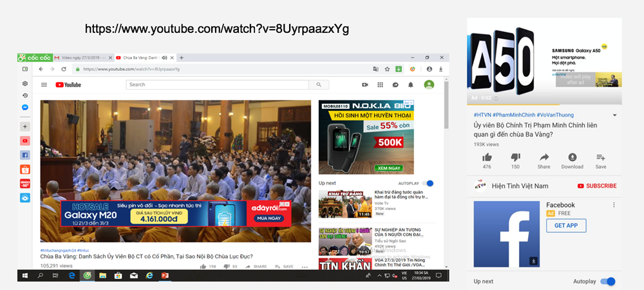Show hidden icons in Windows system tray
The width and height of the screenshot is (644, 290).
(x=379, y=276)
